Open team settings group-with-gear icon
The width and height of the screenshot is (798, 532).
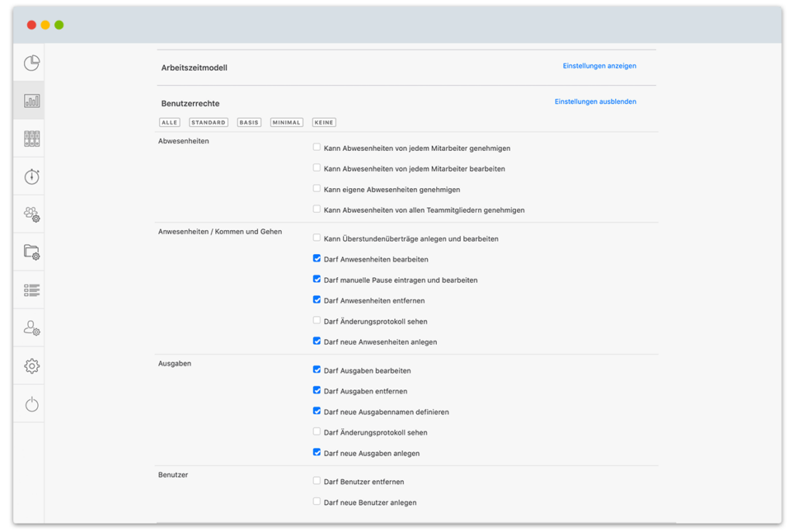point(31,215)
